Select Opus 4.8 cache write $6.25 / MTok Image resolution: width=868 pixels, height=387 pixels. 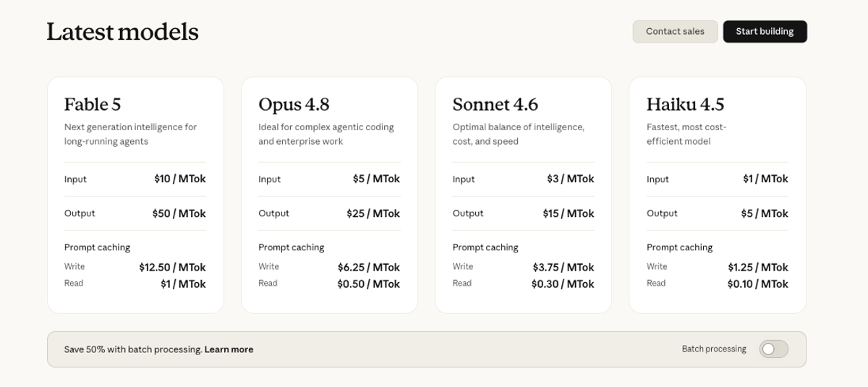369,267
